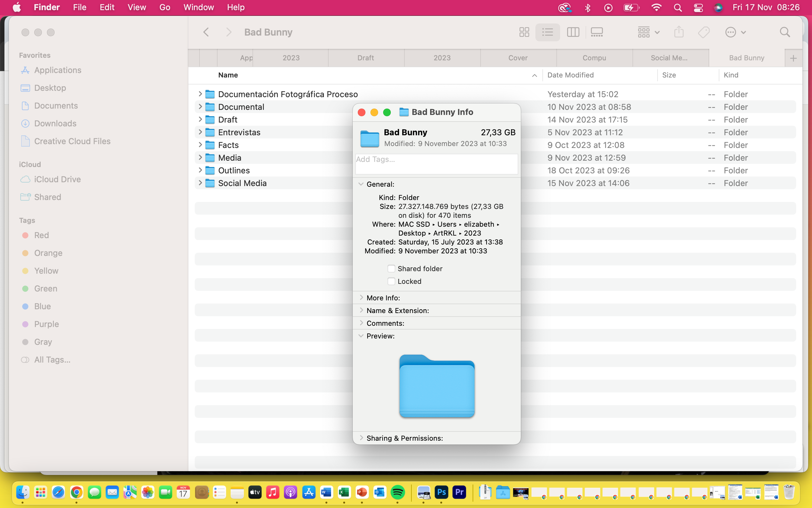Click the folder preview thumbnail

[x=437, y=386]
